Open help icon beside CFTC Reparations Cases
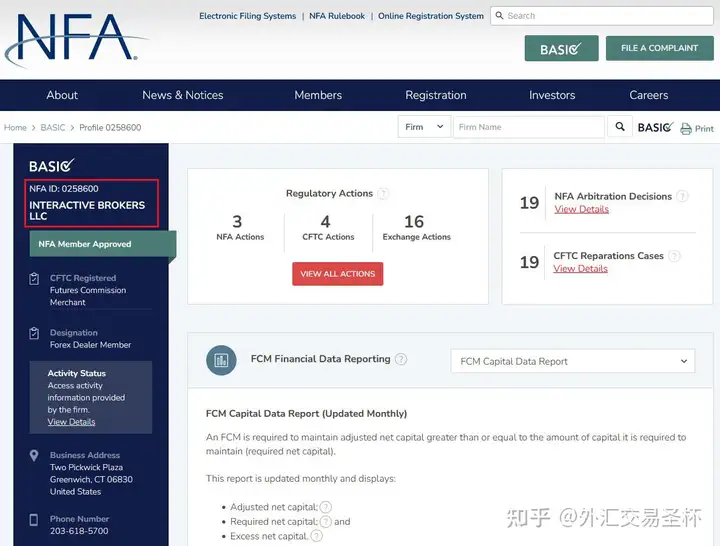This screenshot has width=720, height=546. point(674,256)
